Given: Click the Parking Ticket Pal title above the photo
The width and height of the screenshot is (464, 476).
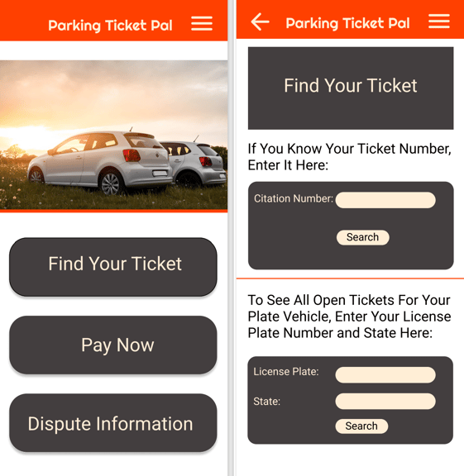Looking at the screenshot, I should tap(110, 26).
